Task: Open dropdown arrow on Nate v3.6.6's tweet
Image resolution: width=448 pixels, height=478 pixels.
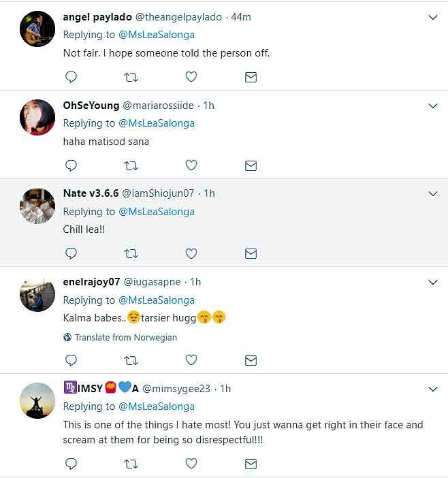Action: 432,194
